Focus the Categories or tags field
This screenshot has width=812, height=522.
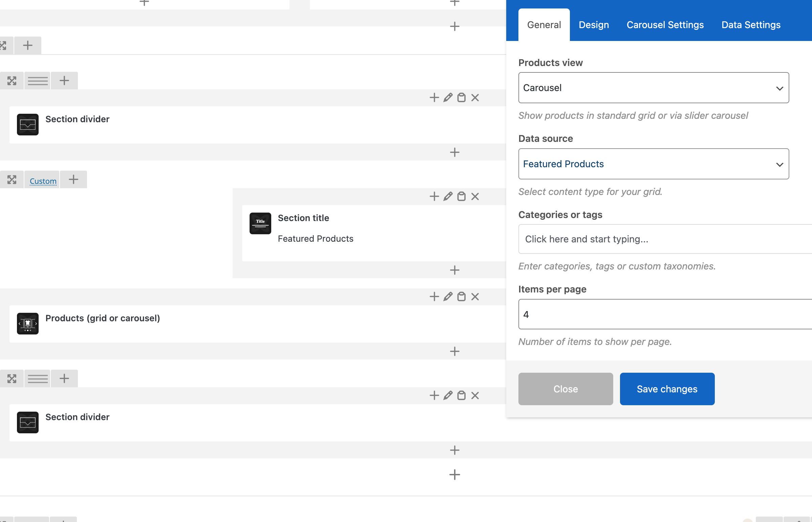point(664,239)
